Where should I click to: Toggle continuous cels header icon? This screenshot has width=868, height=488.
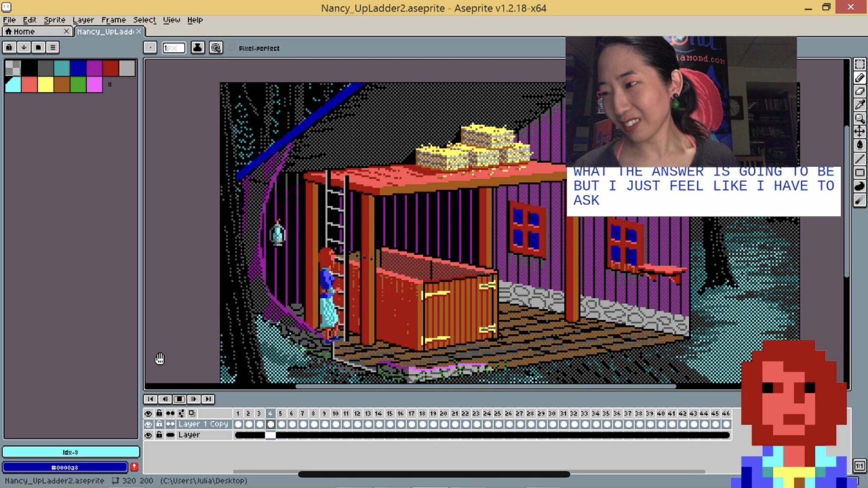(x=170, y=413)
